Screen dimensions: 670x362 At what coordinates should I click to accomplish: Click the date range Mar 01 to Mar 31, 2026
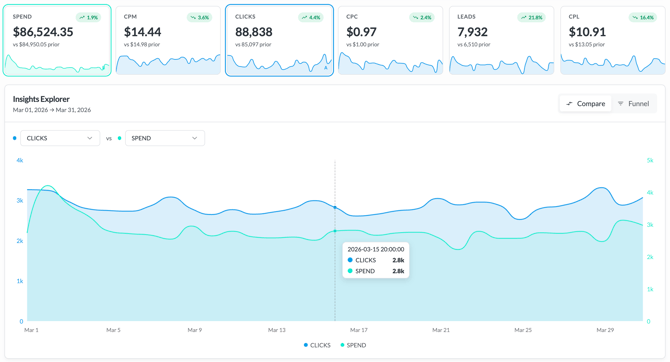[52, 110]
